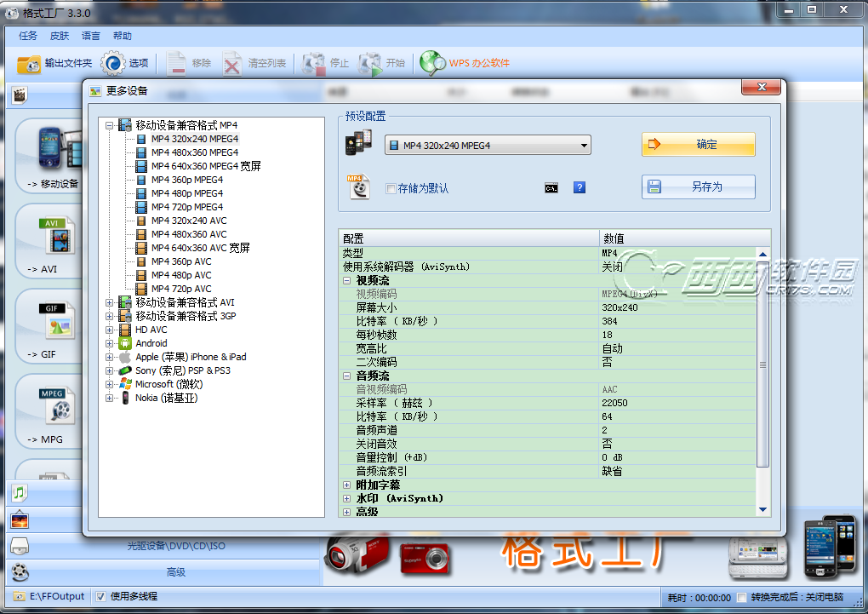868x614 pixels.
Task: Click the scroll up arrow in config list
Action: [762, 255]
